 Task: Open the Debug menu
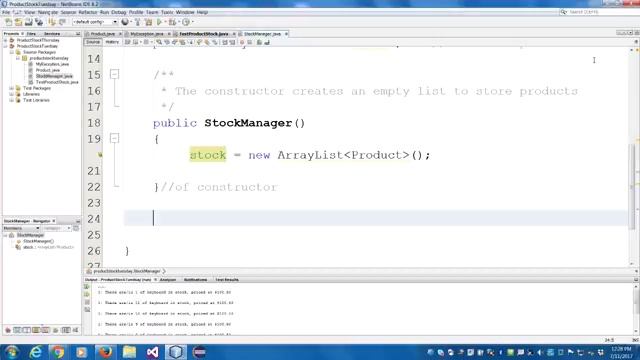(x=119, y=12)
